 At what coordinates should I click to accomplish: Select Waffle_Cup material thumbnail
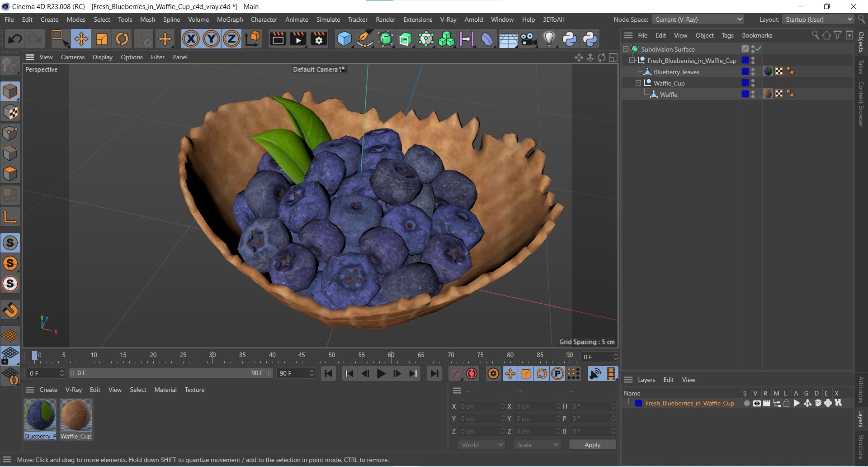(x=76, y=415)
